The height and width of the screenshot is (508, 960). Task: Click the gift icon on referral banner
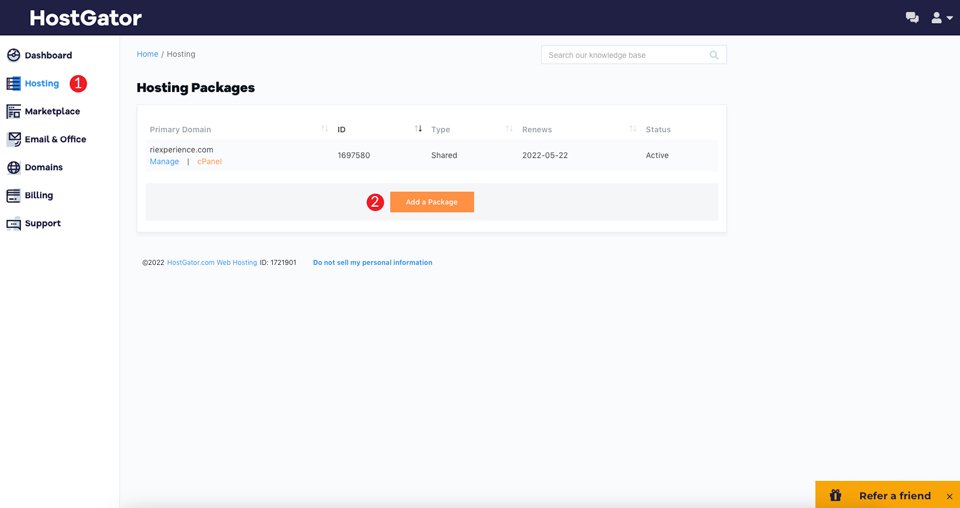835,495
